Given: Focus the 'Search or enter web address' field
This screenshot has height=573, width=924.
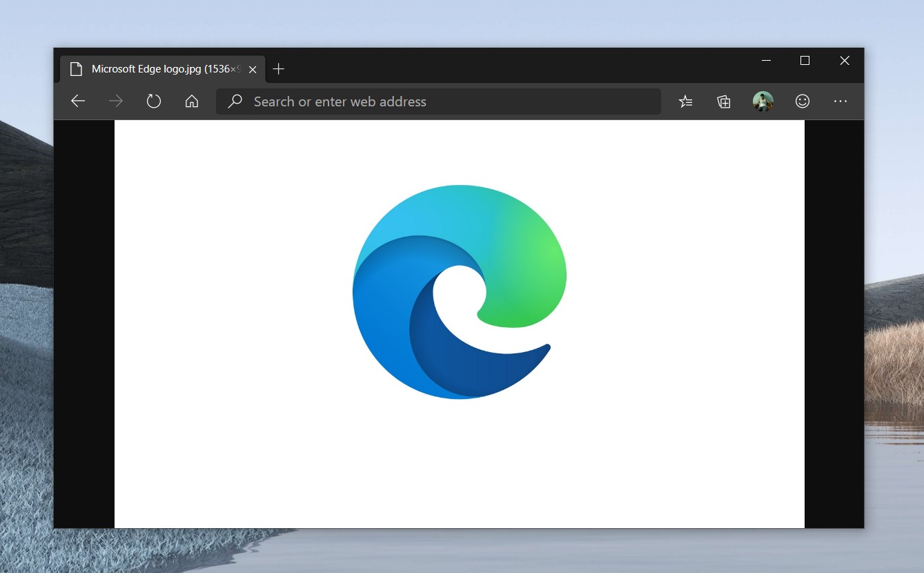Looking at the screenshot, I should pyautogui.click(x=438, y=101).
